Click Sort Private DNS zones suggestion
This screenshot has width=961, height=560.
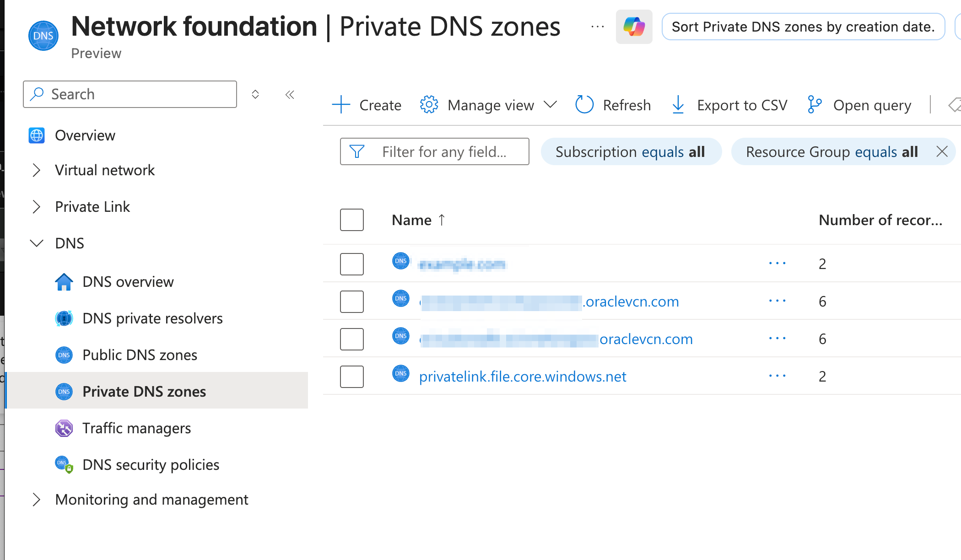click(x=803, y=27)
